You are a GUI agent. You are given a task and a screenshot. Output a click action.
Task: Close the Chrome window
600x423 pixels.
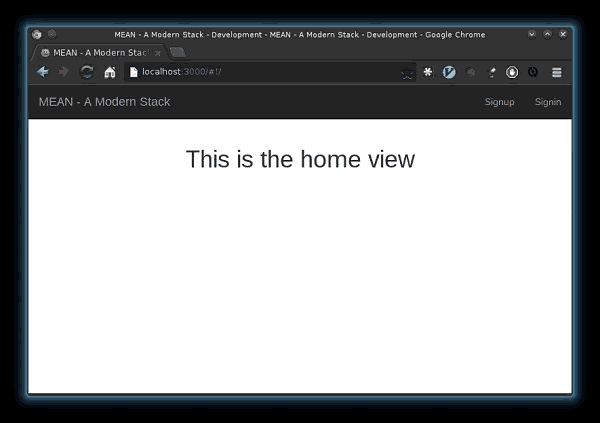click(563, 34)
